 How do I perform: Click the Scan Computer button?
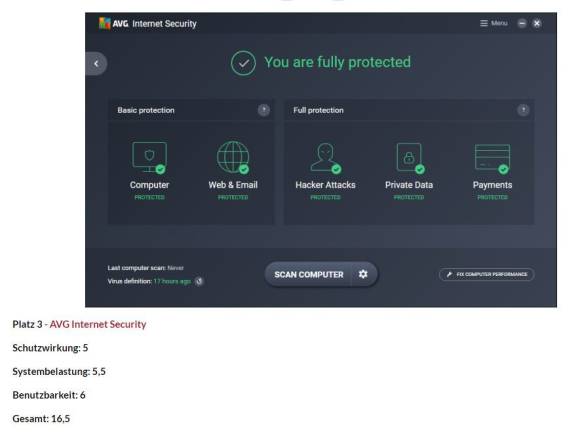[308, 274]
